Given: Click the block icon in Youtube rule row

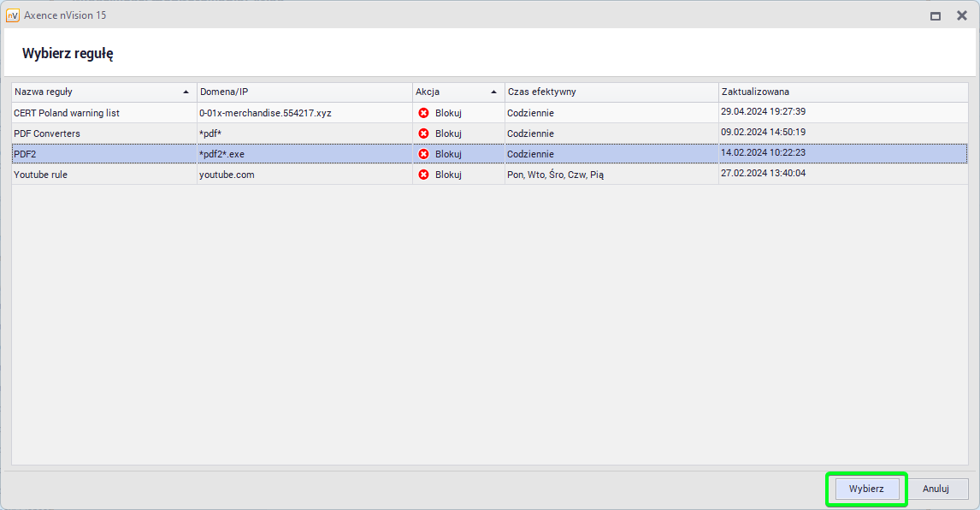Looking at the screenshot, I should (x=423, y=175).
